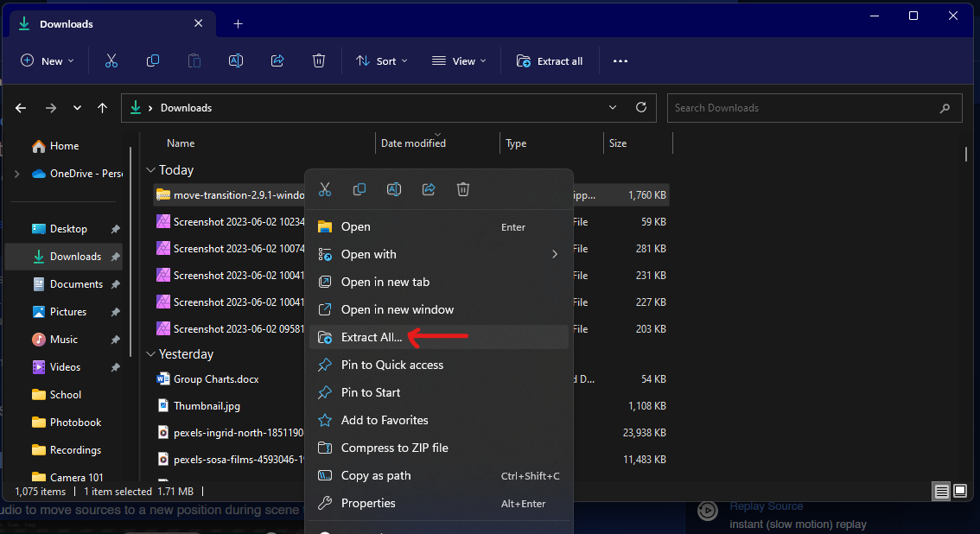Delete the file using the toolbar trash icon
980x534 pixels.
click(x=318, y=60)
